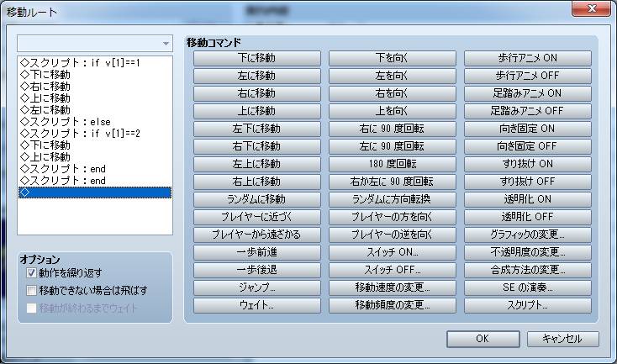Select the スクリプト：if v[1]==1 list row

coord(95,63)
